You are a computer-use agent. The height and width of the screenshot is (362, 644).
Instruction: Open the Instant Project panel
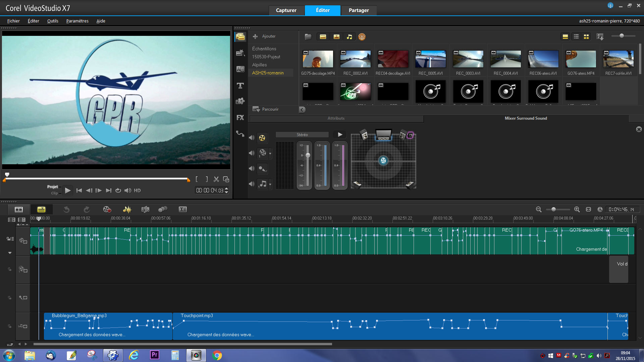pyautogui.click(x=240, y=53)
